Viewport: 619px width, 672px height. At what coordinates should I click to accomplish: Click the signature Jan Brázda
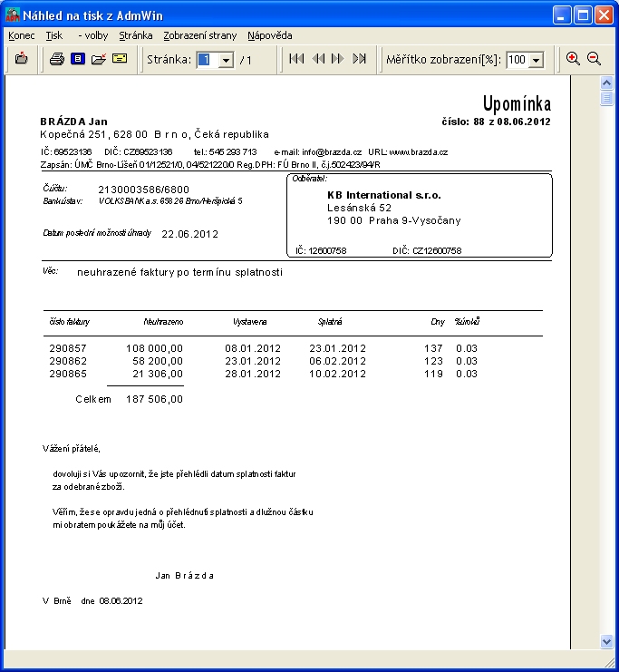[184, 576]
